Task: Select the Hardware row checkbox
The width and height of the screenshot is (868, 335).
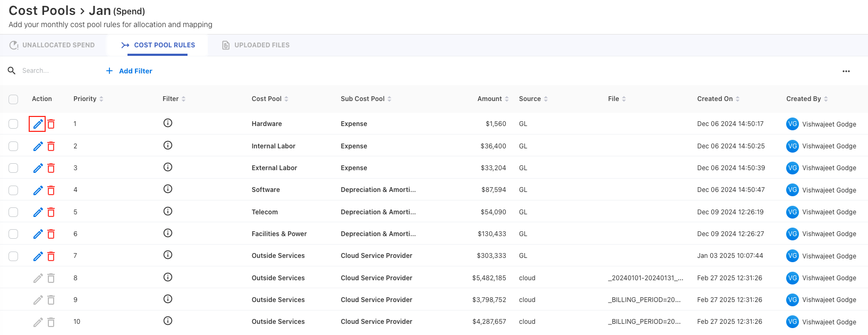Action: click(x=13, y=124)
